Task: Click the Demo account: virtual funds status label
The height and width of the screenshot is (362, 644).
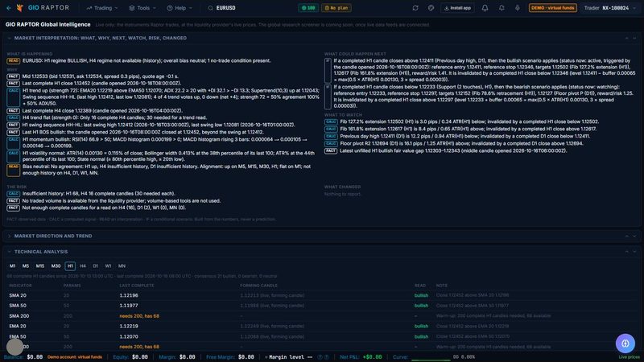Action: click(x=75, y=357)
